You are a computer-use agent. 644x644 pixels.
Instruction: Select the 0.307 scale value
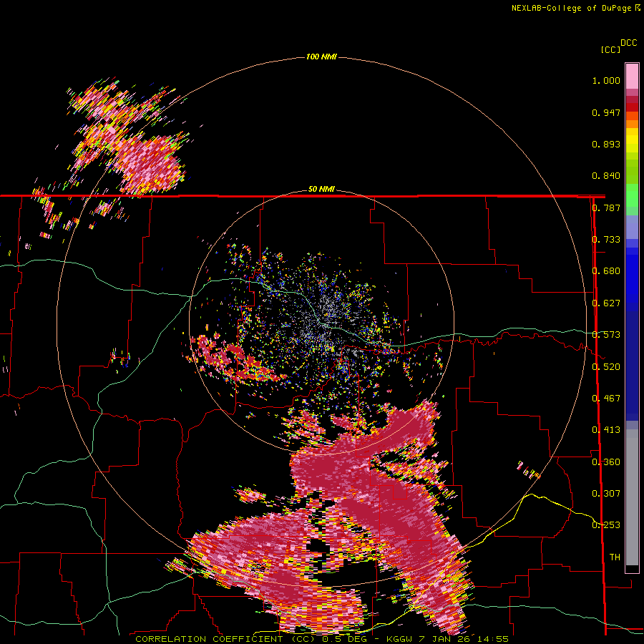tap(606, 494)
